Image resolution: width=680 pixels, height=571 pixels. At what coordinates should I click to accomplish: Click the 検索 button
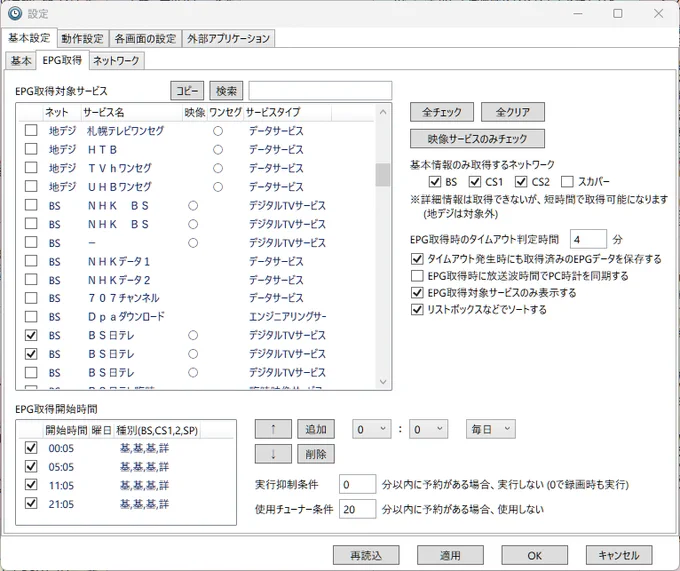(226, 91)
